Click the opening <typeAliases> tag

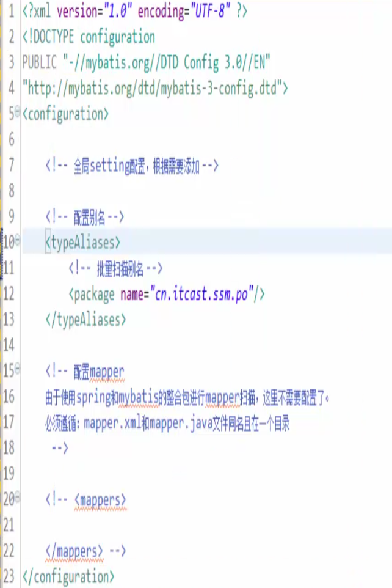tap(83, 243)
